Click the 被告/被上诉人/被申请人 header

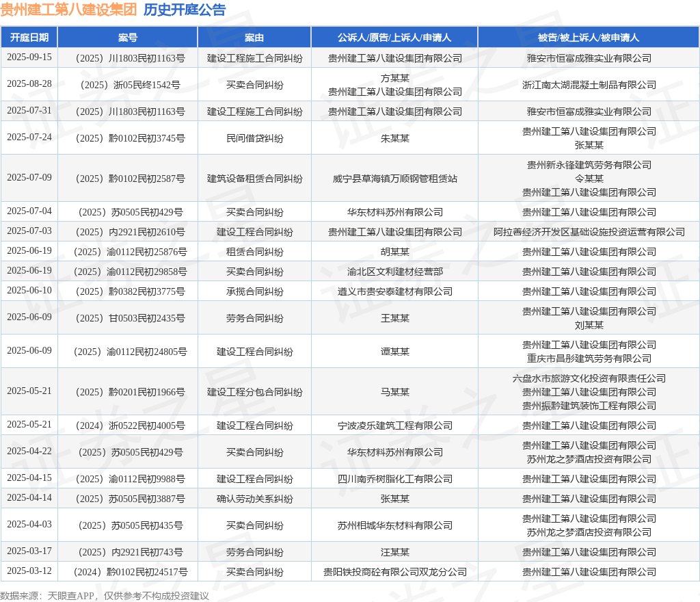(589, 38)
